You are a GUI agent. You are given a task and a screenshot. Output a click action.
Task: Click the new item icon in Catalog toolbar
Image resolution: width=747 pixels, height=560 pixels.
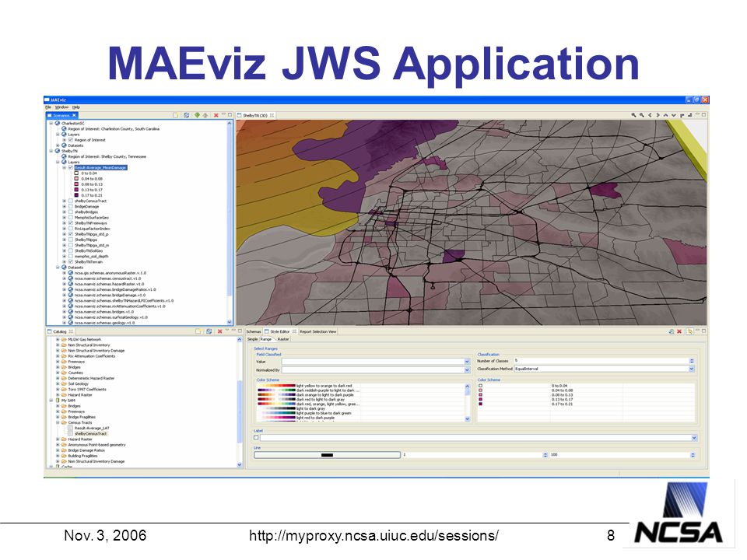click(x=198, y=331)
